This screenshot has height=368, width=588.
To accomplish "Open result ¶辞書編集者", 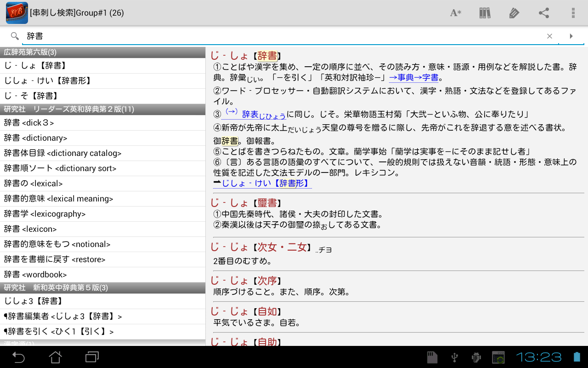I will click(x=102, y=316).
